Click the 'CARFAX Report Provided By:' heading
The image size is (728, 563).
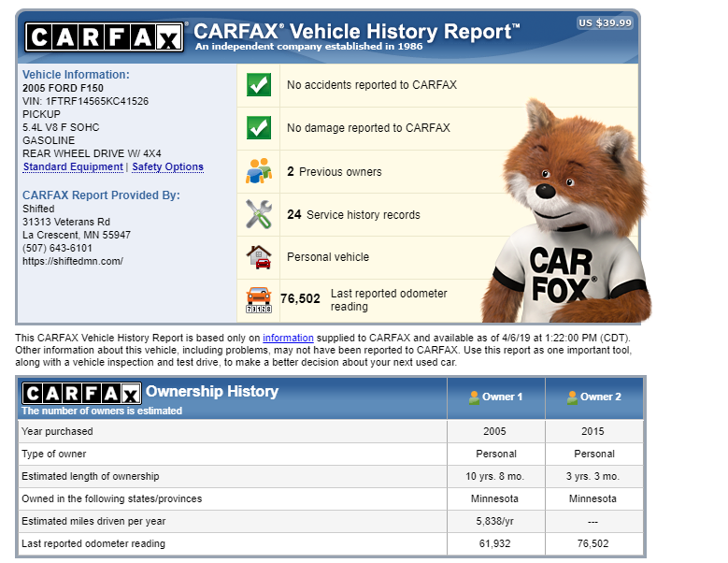[x=101, y=195]
